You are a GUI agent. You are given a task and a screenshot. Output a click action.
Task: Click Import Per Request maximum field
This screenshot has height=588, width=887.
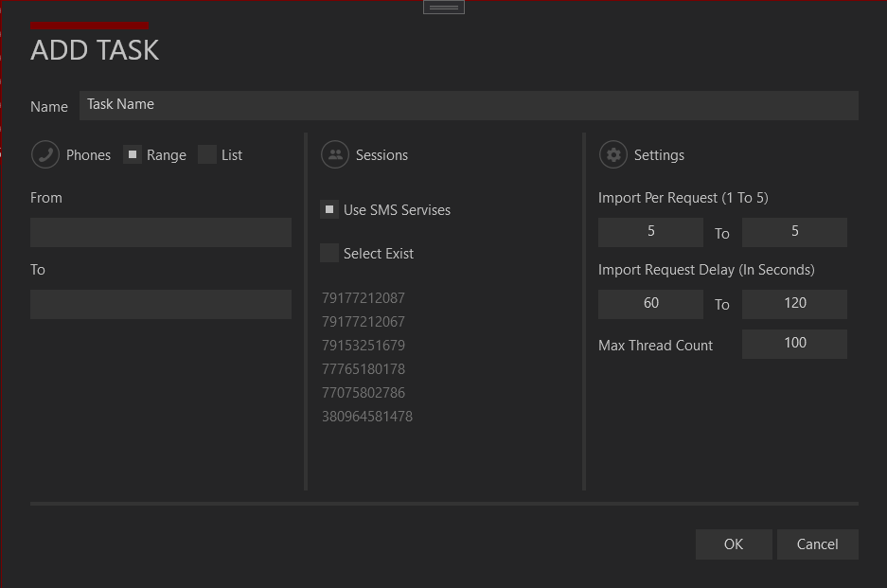(x=794, y=232)
